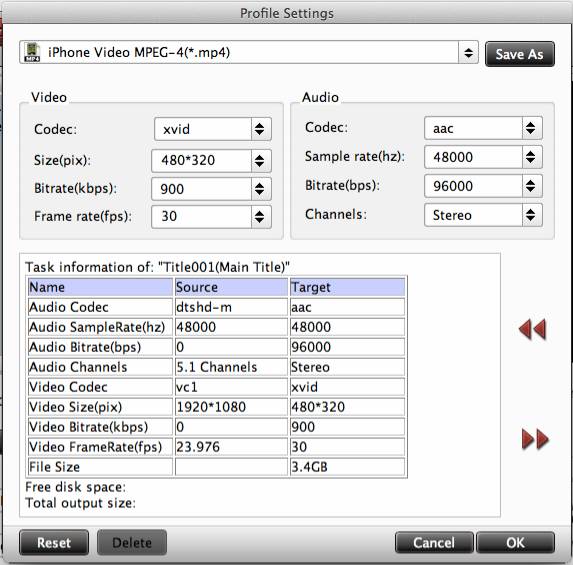Click the Target column header
573x565 pixels.
point(348,287)
